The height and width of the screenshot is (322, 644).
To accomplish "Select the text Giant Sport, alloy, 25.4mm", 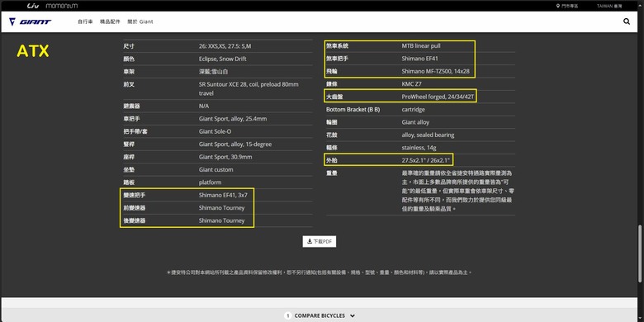I will [233, 119].
